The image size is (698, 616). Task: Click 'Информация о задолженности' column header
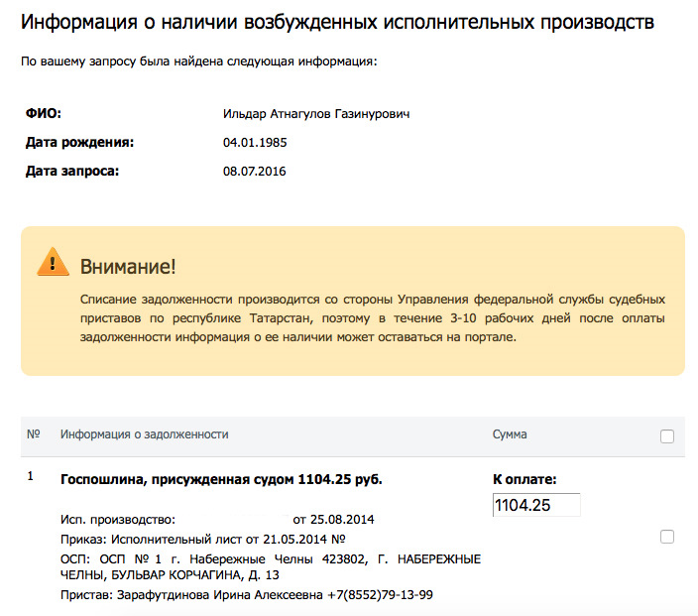click(x=145, y=434)
